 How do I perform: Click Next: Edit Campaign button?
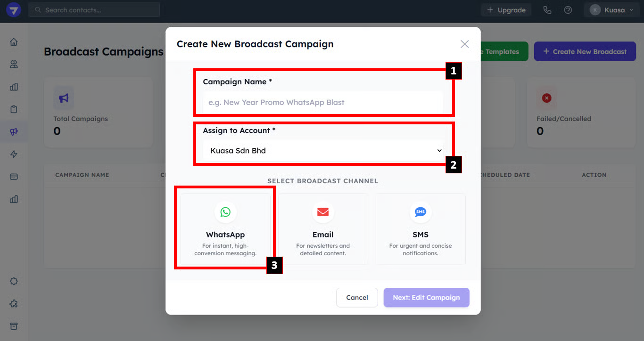click(x=426, y=298)
